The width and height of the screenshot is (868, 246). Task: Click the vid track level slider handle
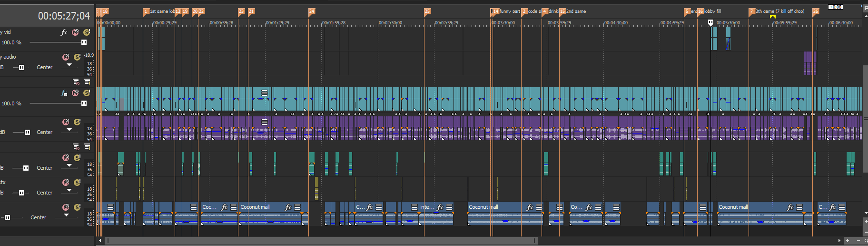(x=84, y=42)
